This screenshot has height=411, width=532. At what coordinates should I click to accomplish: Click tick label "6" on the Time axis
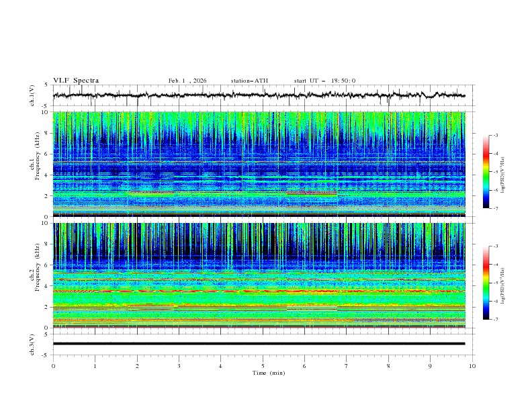(305, 366)
